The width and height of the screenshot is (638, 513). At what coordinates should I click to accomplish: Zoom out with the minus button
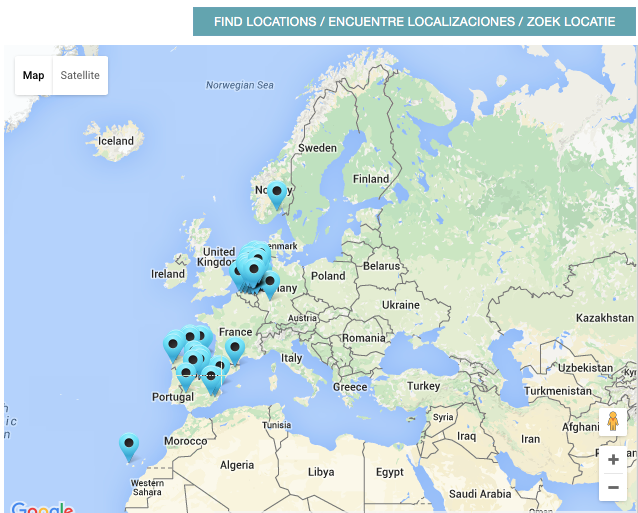click(x=613, y=487)
